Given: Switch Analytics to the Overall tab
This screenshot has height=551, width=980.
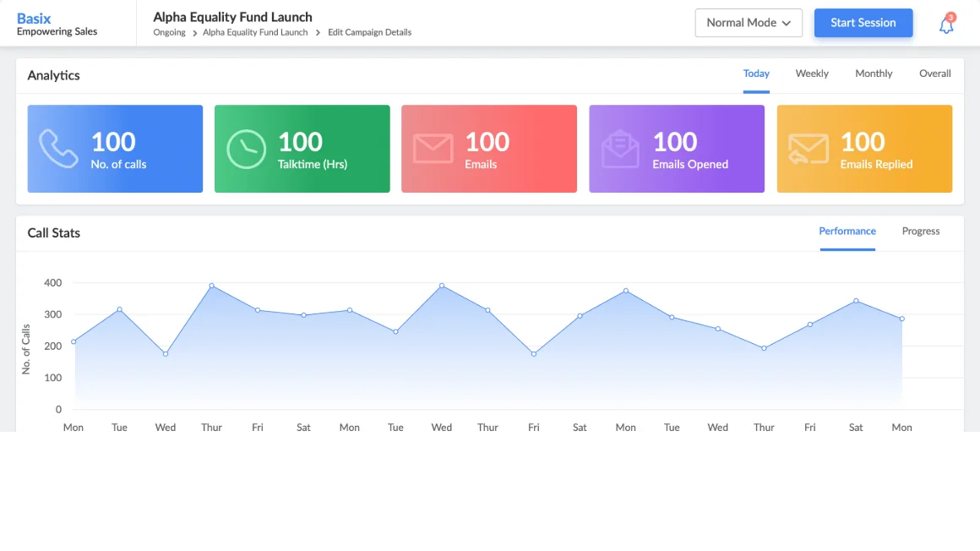Looking at the screenshot, I should (x=935, y=74).
